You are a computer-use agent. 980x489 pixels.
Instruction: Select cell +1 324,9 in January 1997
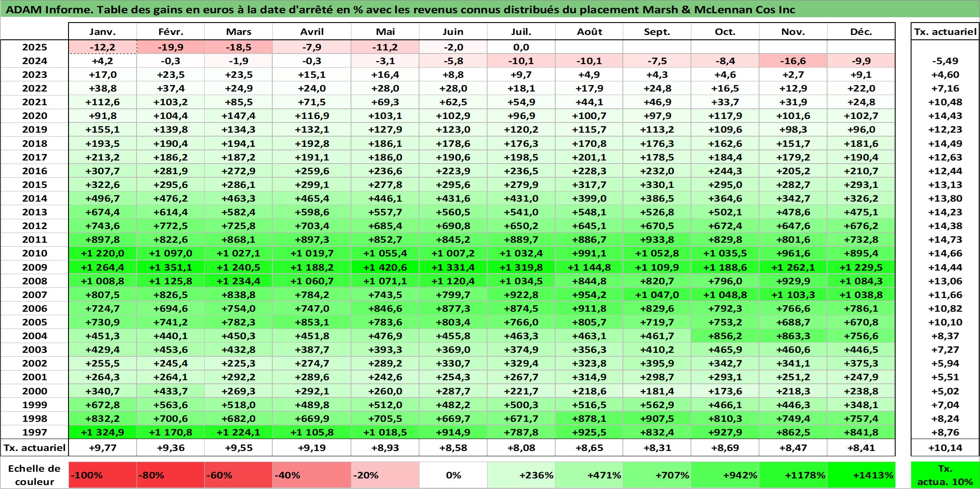click(x=103, y=432)
